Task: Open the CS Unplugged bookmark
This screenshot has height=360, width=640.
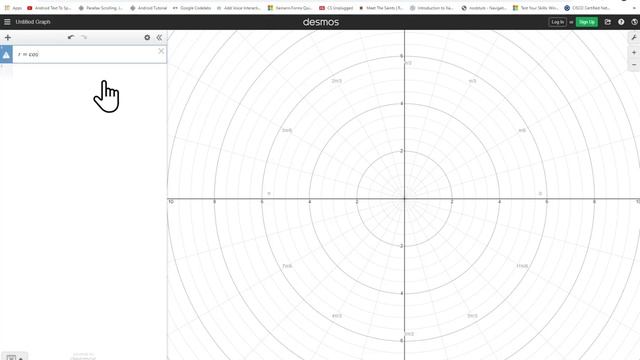Action: click(x=336, y=8)
